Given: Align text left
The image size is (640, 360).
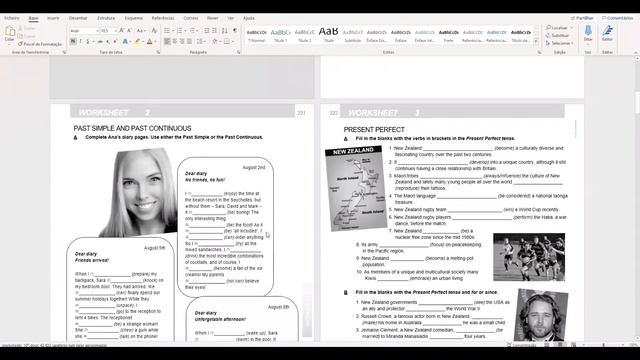Looking at the screenshot, I should [167, 41].
